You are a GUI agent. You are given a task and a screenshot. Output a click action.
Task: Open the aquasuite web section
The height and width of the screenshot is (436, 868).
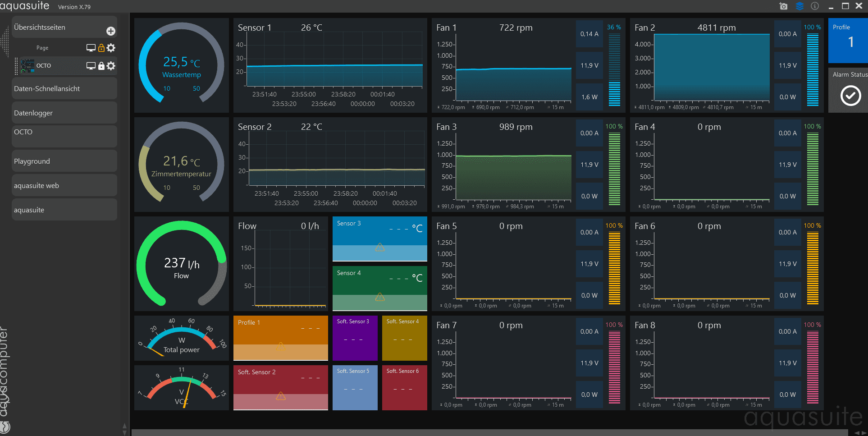(x=64, y=185)
